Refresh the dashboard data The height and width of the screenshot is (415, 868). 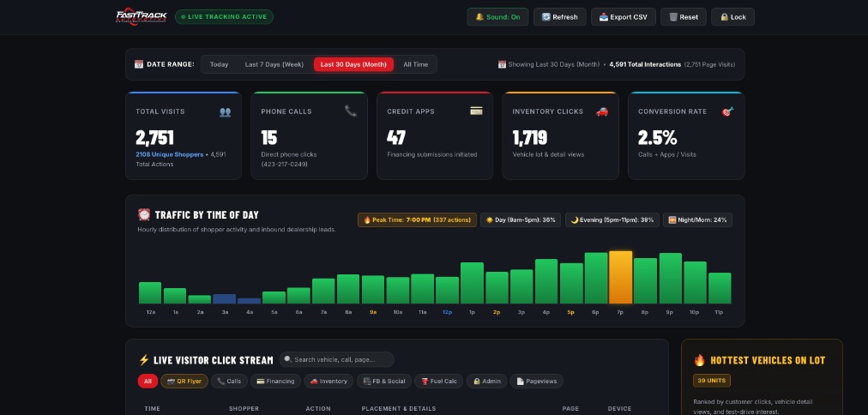560,16
